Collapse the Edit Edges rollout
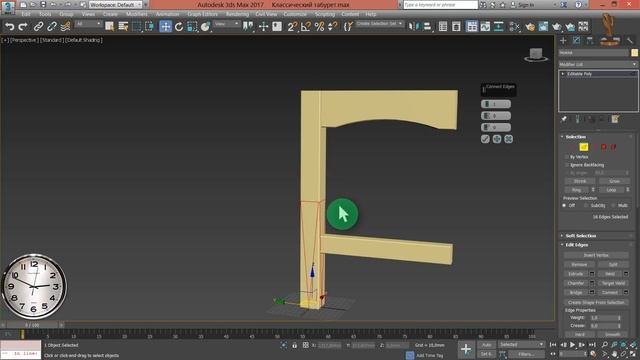Viewport: 640px width, 360px height. tap(576, 245)
